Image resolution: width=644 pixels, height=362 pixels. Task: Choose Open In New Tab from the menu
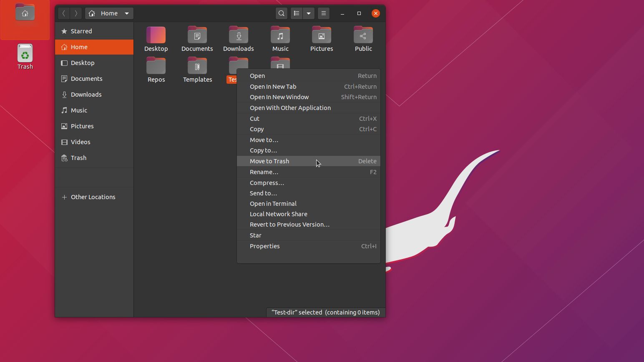(x=273, y=86)
